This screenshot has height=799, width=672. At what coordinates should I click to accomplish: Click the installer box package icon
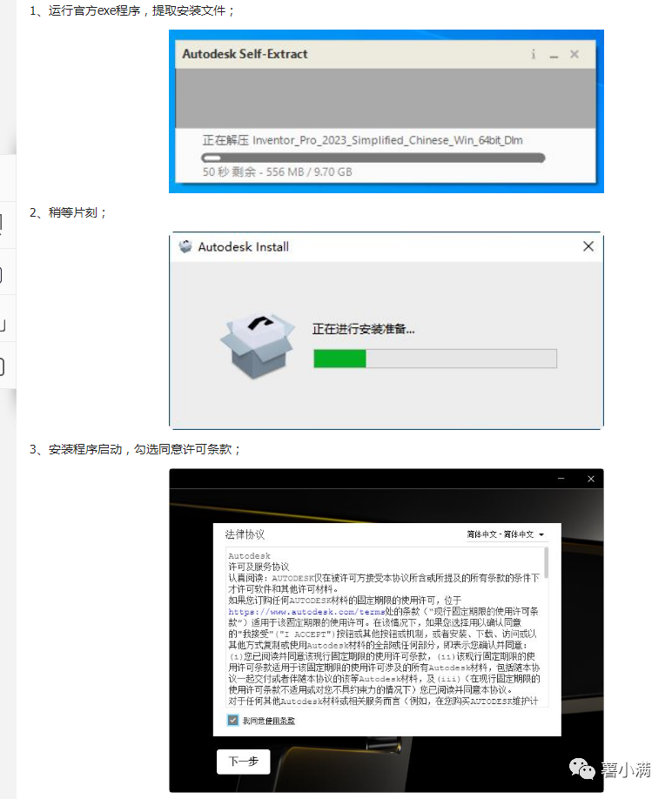(258, 346)
